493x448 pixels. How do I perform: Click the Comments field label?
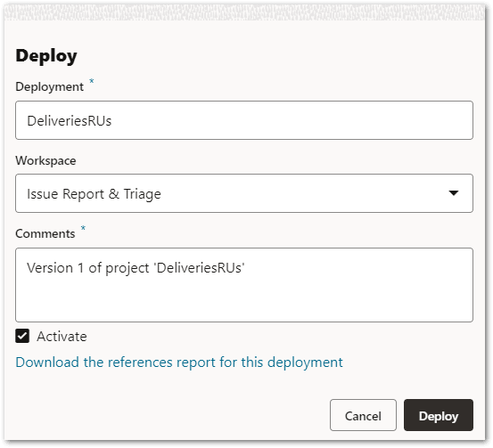(x=45, y=233)
